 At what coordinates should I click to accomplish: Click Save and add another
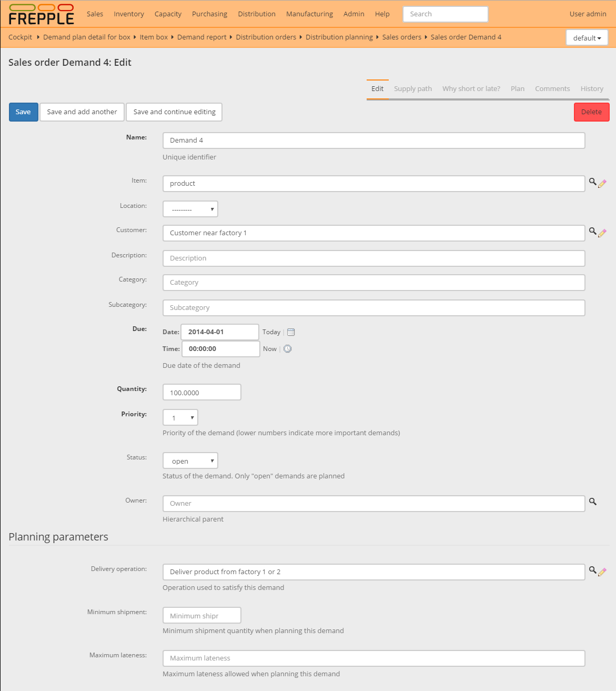point(82,112)
